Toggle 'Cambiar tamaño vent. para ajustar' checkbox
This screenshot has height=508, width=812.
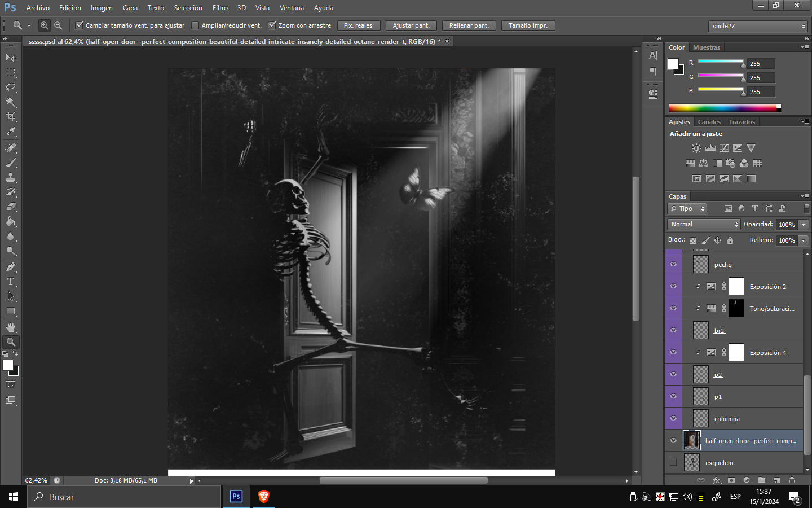click(80, 25)
